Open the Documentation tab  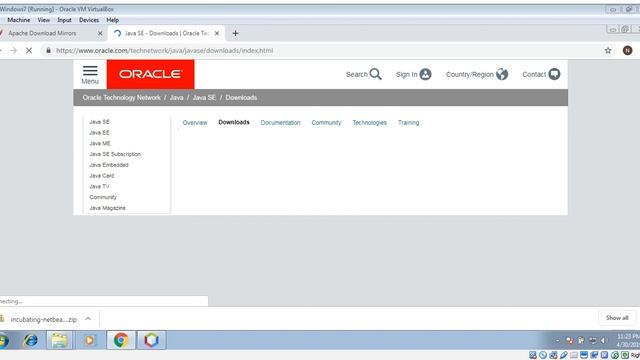click(x=280, y=122)
